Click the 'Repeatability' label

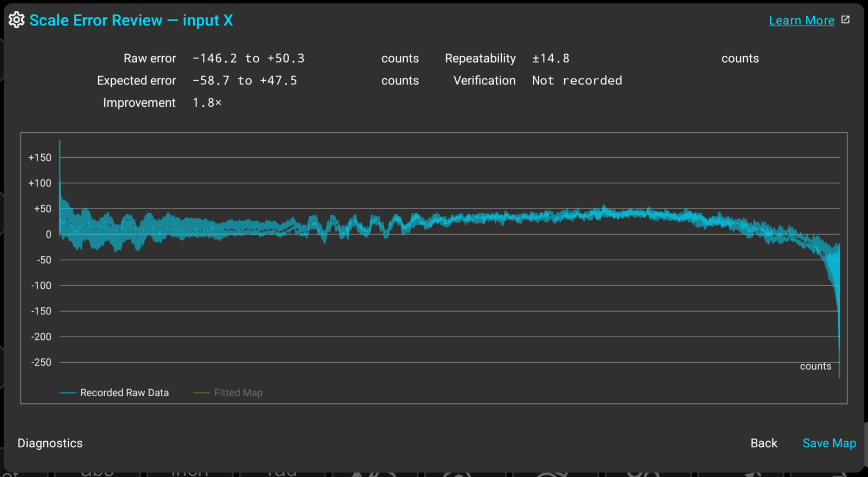(480, 59)
